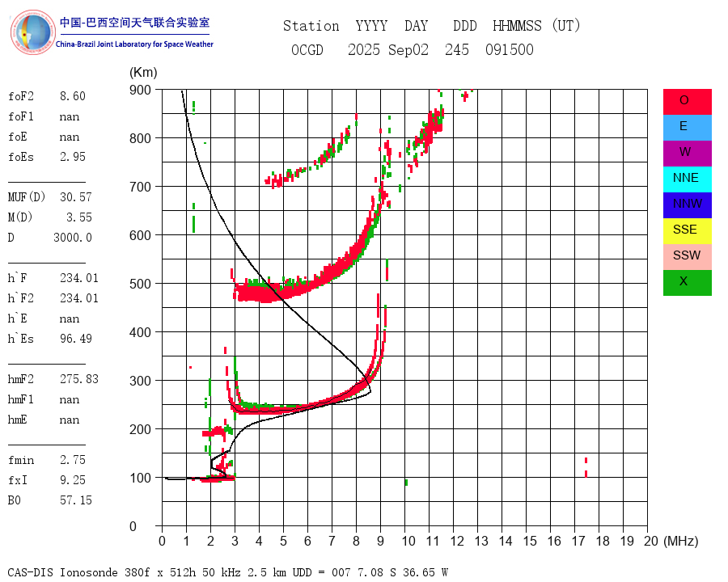Click the fxI value 9.25

73,480
